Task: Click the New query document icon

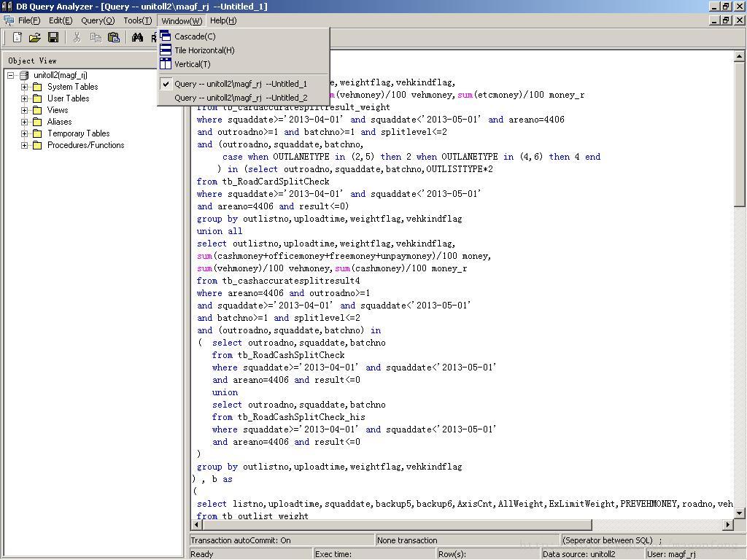Action: (18, 37)
